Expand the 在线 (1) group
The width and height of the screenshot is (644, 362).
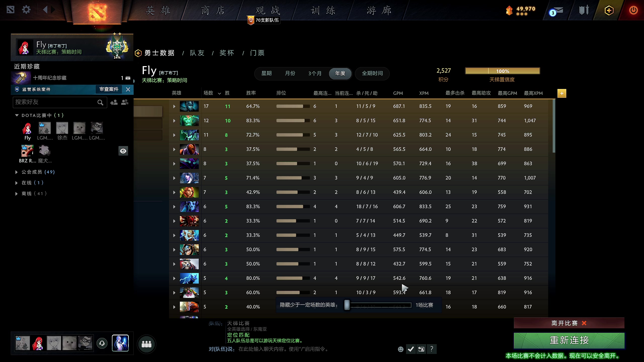[17, 183]
